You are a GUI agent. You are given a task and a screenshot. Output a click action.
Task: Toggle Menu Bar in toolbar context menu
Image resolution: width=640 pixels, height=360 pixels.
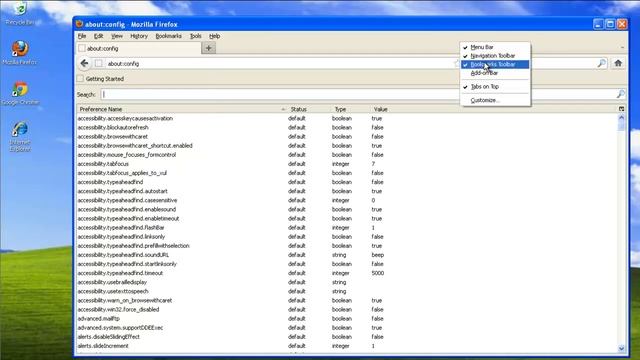(496, 47)
